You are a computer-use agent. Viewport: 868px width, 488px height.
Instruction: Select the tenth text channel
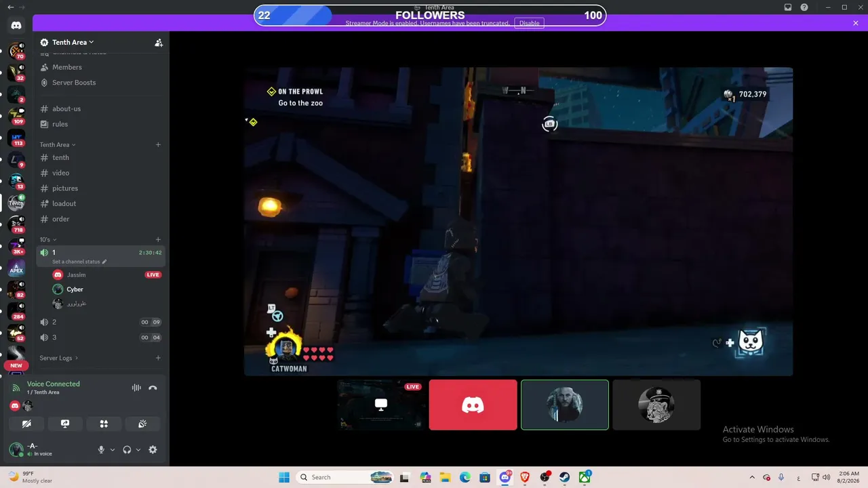(100, 157)
